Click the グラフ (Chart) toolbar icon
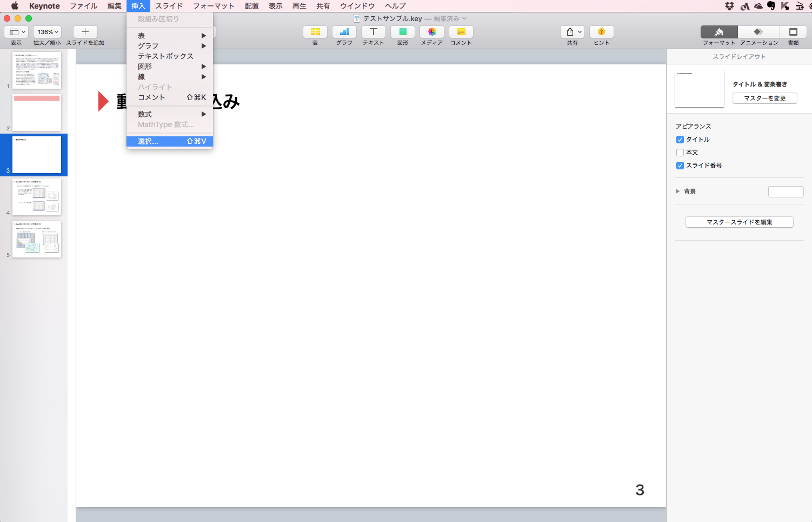The image size is (812, 522). coord(344,32)
